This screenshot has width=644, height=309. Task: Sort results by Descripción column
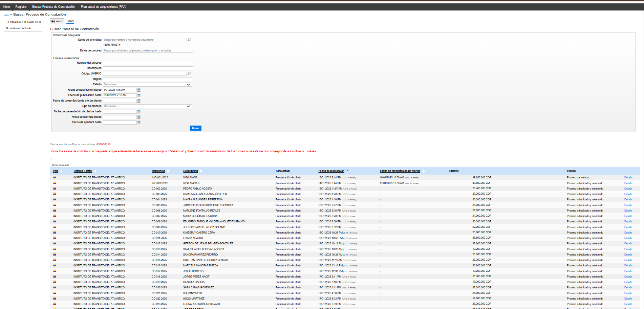point(190,171)
